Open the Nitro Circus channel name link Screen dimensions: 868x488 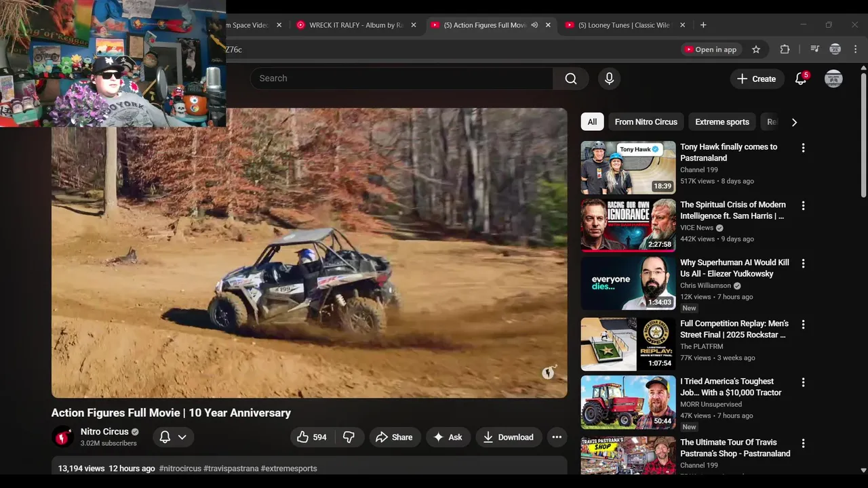click(104, 432)
